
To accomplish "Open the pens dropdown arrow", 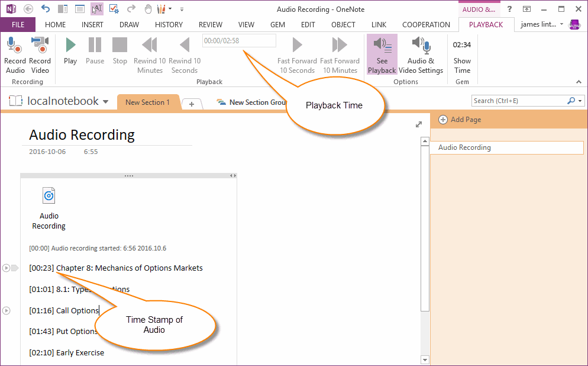I will [x=170, y=9].
